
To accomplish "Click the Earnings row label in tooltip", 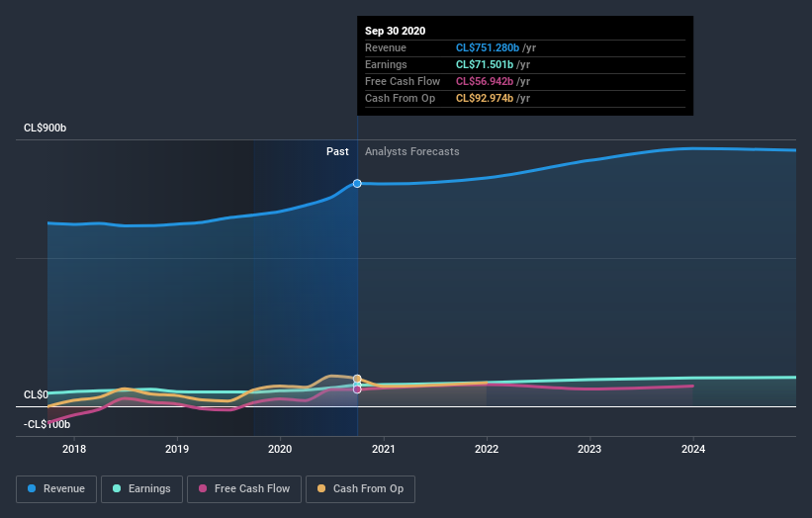I will pyautogui.click(x=386, y=64).
